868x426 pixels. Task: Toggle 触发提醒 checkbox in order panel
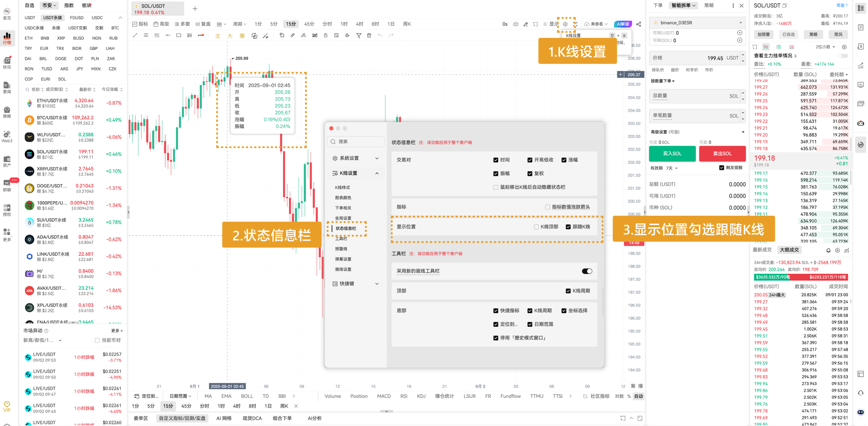click(x=721, y=168)
